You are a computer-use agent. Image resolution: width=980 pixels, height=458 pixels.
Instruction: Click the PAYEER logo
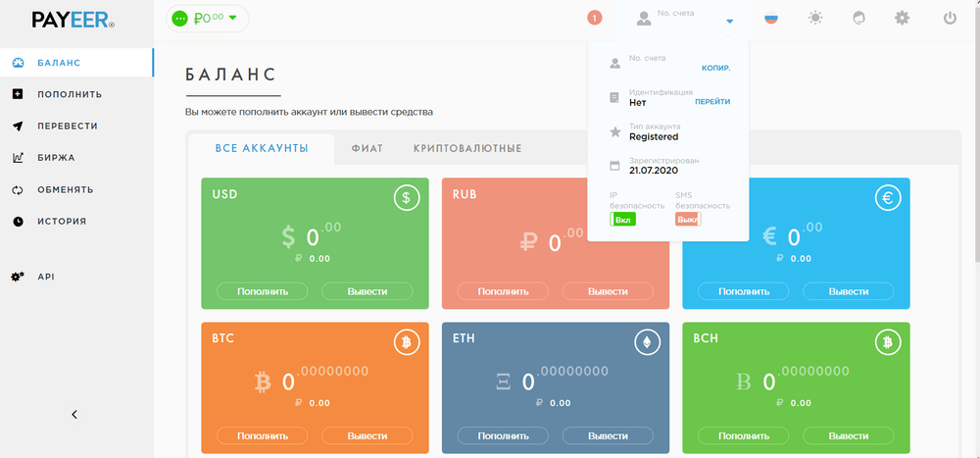click(x=73, y=20)
